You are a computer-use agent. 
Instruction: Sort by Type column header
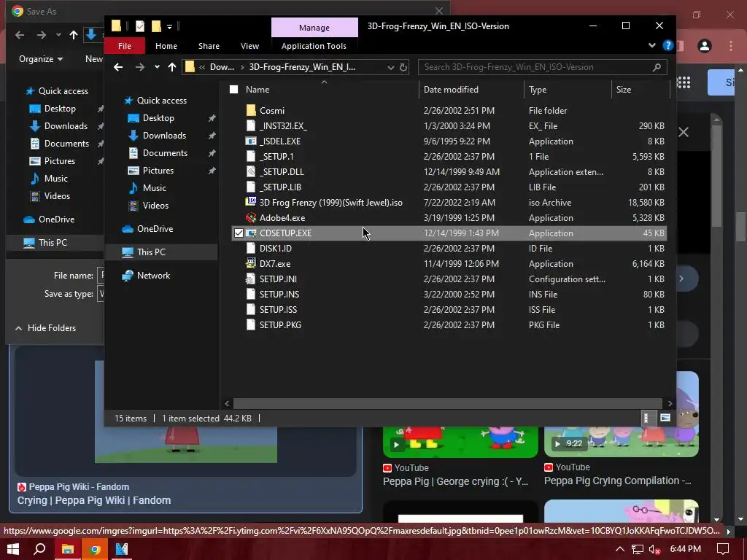click(568, 90)
